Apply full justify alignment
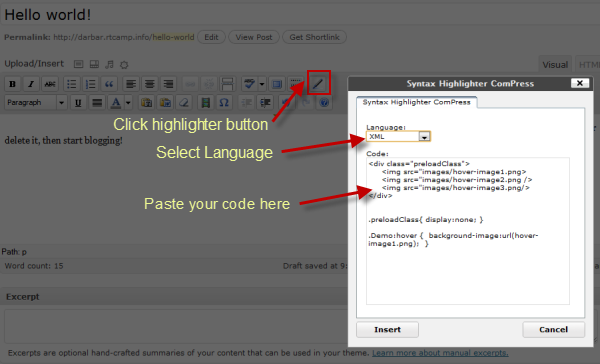Image resolution: width=600 pixels, height=364 pixels. [97, 103]
